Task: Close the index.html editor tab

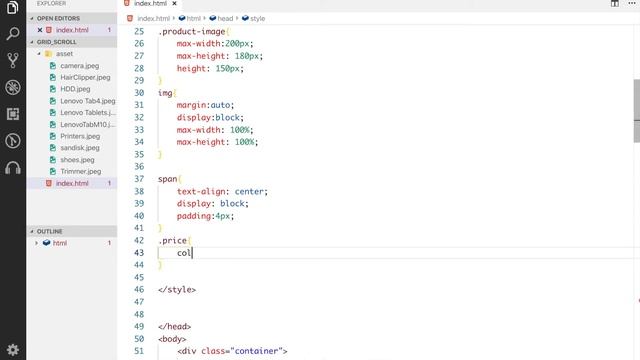Action: [x=174, y=3]
